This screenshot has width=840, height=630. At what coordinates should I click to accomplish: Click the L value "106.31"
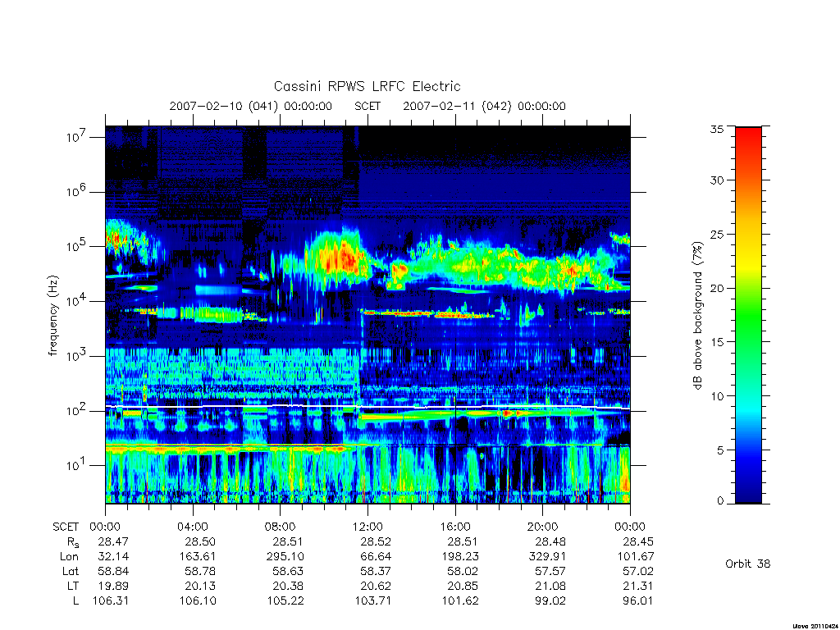click(111, 600)
